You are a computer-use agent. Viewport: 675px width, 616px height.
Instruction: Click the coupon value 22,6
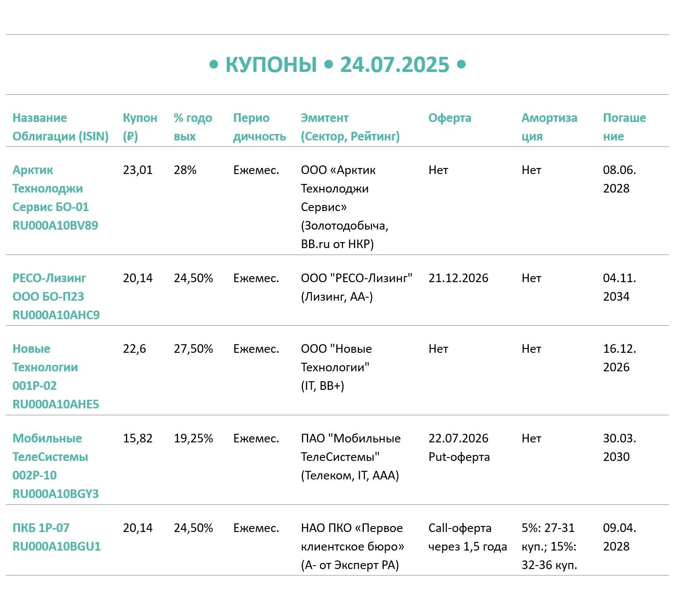134,349
